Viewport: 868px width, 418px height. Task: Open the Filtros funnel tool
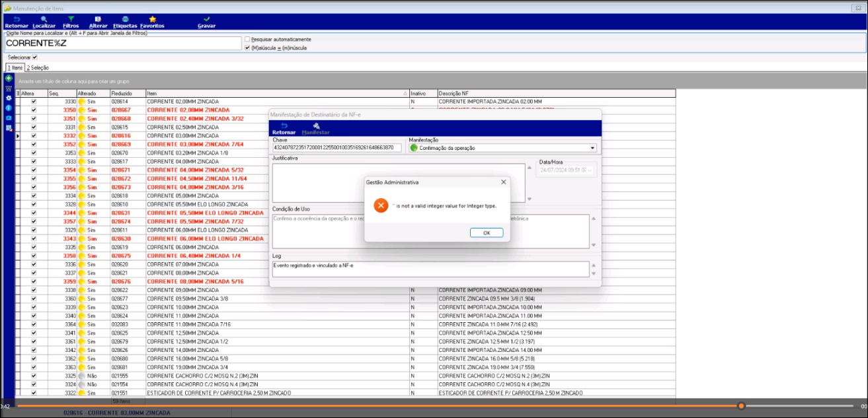click(x=71, y=22)
